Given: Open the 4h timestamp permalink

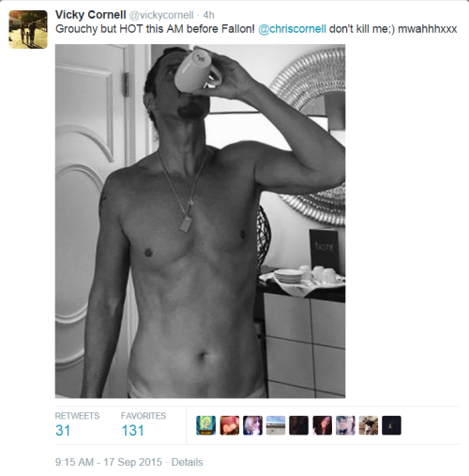Looking at the screenshot, I should [x=209, y=15].
